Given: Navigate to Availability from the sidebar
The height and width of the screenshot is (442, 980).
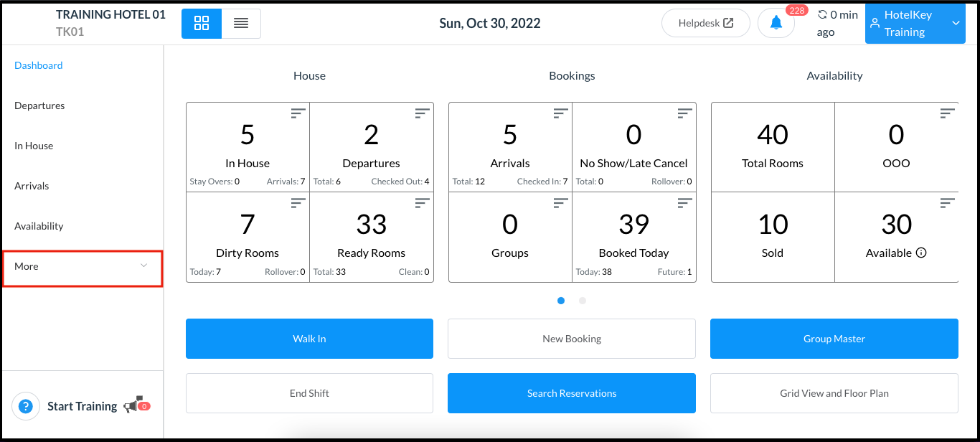Looking at the screenshot, I should 39,226.
